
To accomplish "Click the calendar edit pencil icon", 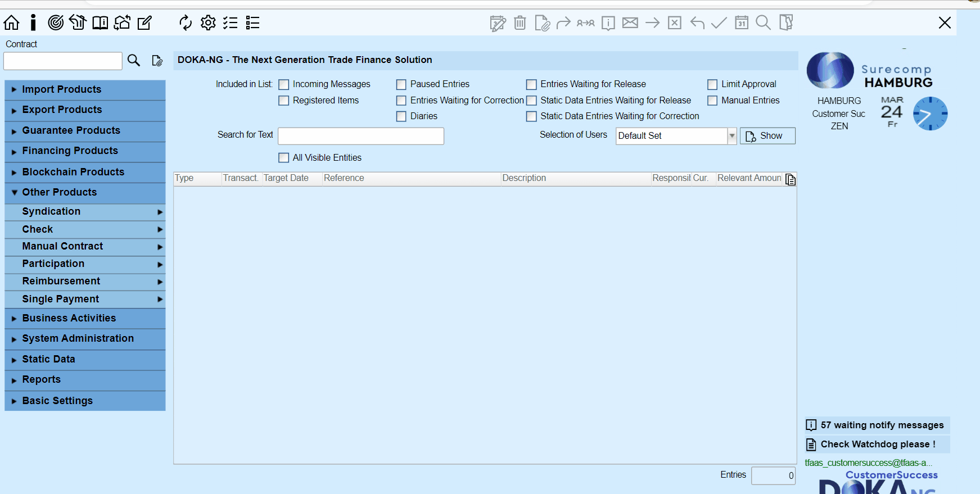I will [x=498, y=23].
